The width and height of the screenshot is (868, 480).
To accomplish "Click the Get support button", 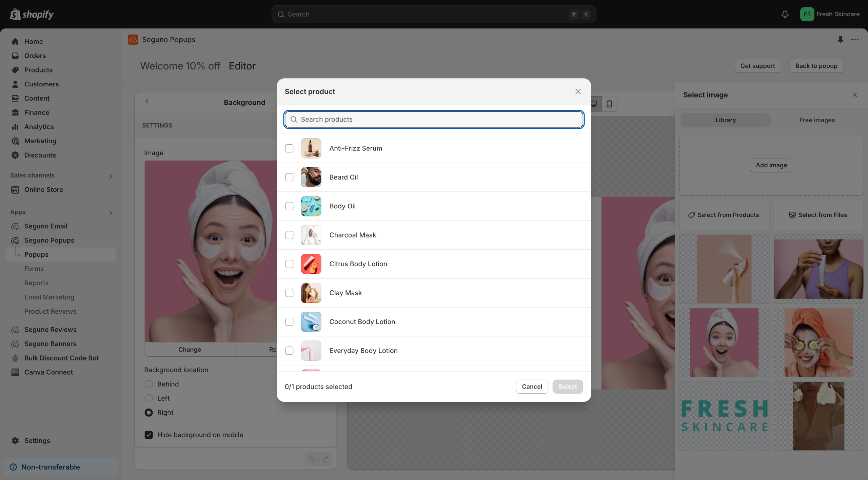I will coord(757,66).
